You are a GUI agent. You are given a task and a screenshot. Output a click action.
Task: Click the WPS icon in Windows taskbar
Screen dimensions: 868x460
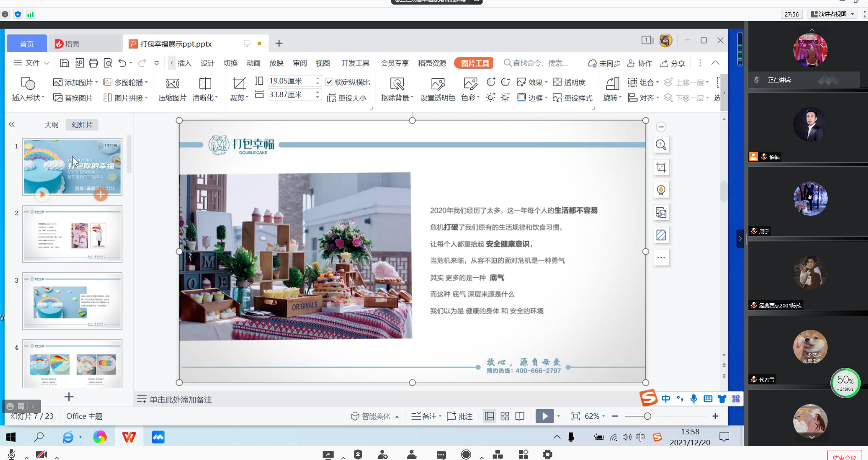tap(129, 437)
